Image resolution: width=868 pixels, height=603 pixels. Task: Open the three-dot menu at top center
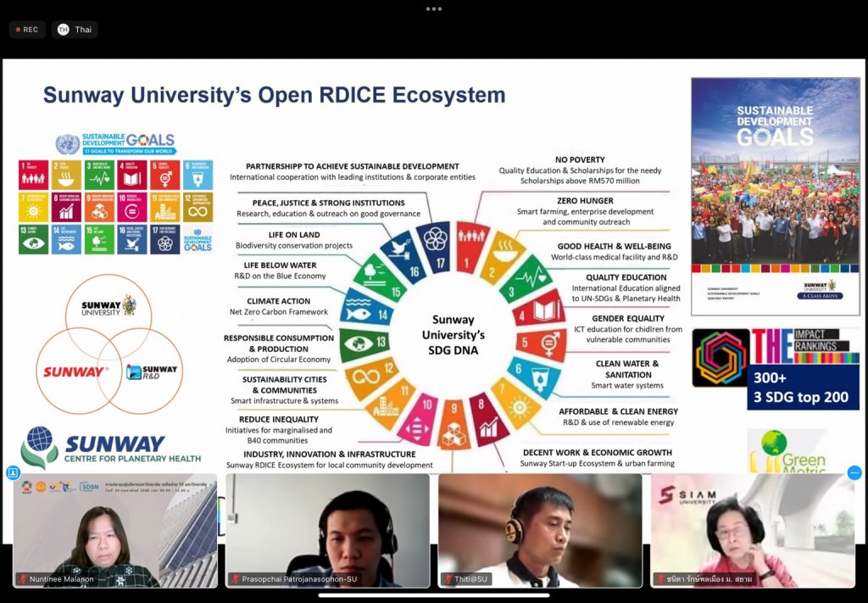click(434, 8)
